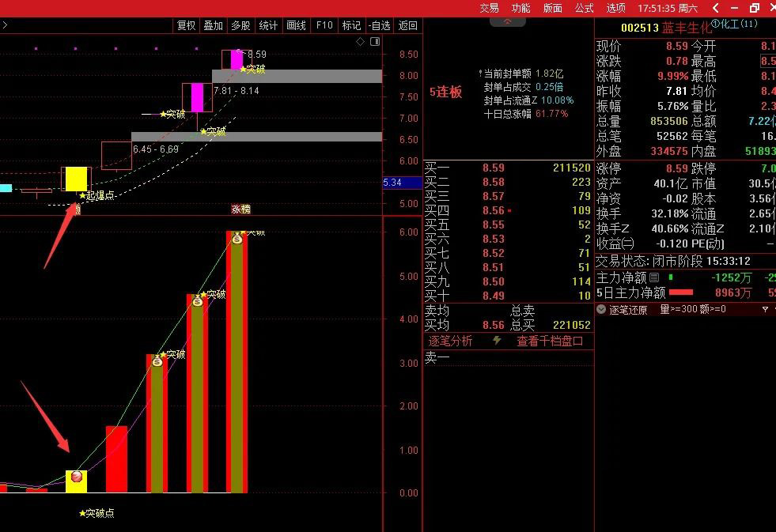Click the lightning bolt icon
This screenshot has width=776, height=532.
(497, 341)
